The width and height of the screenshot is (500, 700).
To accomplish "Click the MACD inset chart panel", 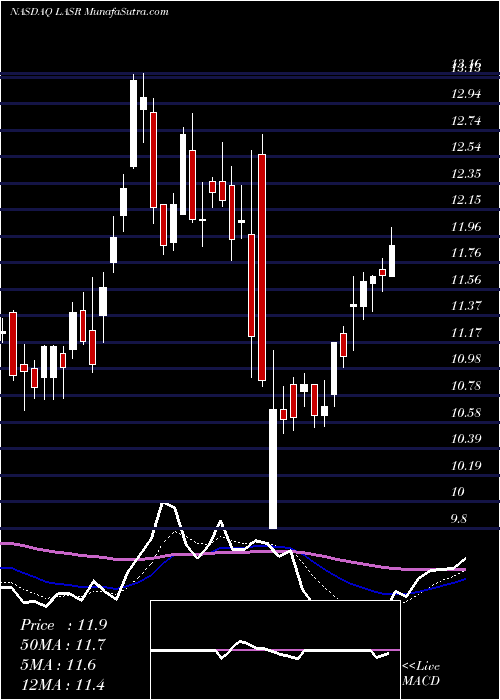I will click(x=275, y=650).
